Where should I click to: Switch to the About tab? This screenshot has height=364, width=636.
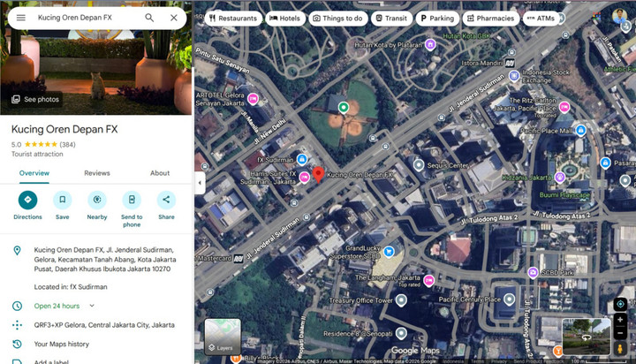pos(160,173)
